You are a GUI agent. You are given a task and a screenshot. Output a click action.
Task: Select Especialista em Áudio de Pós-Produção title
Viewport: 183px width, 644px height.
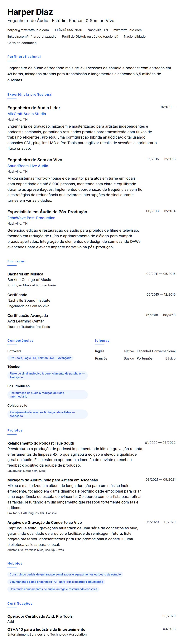47,212
